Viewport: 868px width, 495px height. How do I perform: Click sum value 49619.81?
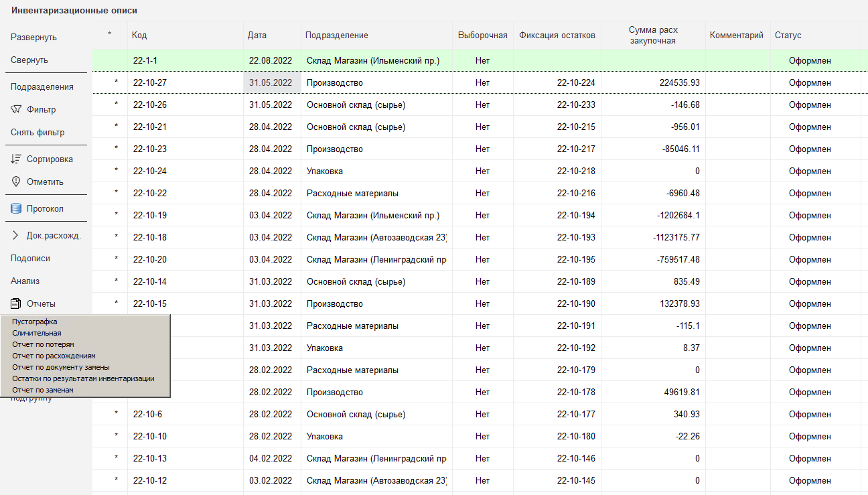(x=682, y=393)
